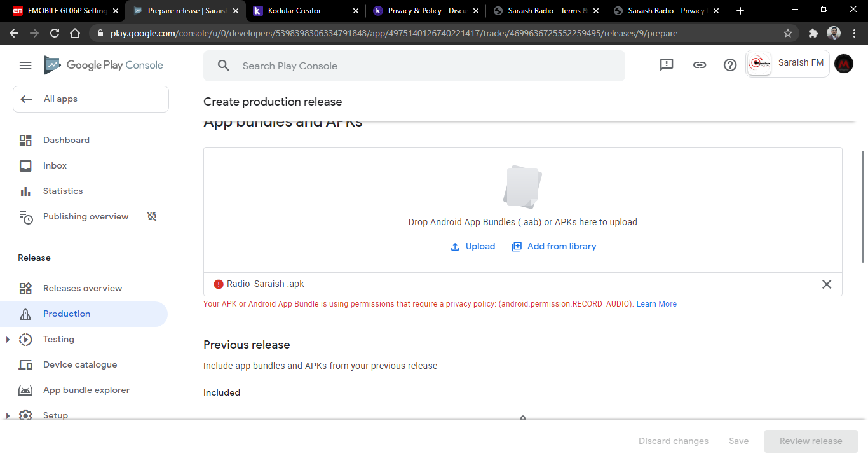Image resolution: width=868 pixels, height=463 pixels.
Task: Click the managed publishing off icon
Action: (x=152, y=216)
